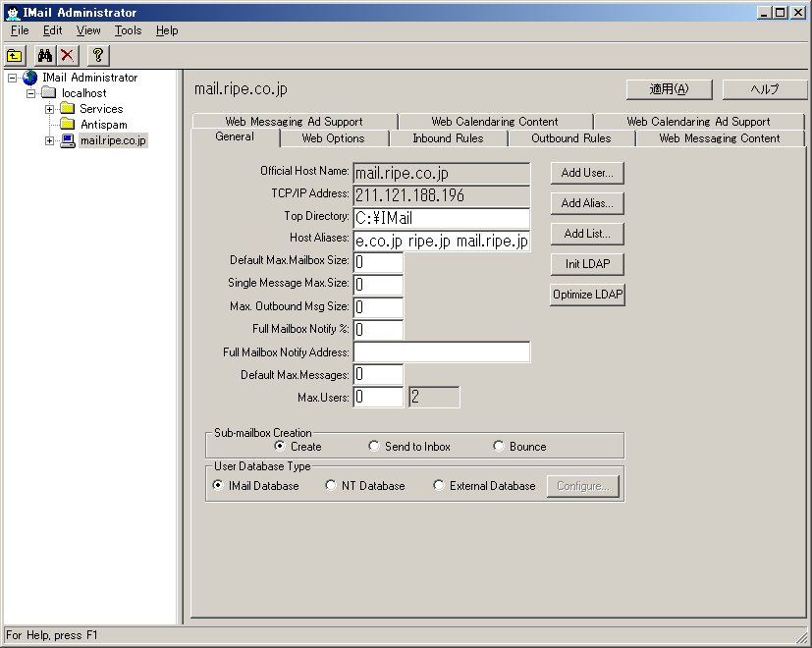Expand the mail.ripe.co.jp tree node
Viewport: 812px width, 648px height.
(50, 141)
